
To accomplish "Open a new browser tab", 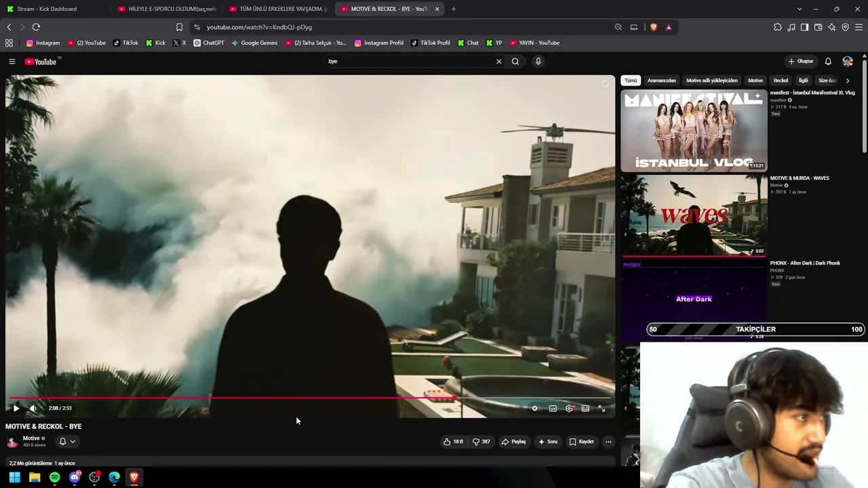I will (x=454, y=9).
